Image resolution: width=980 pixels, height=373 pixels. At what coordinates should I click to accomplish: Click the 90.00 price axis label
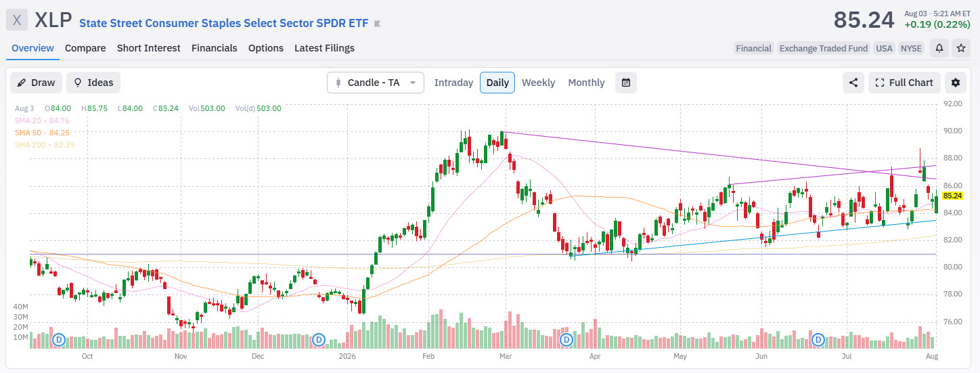pos(953,131)
